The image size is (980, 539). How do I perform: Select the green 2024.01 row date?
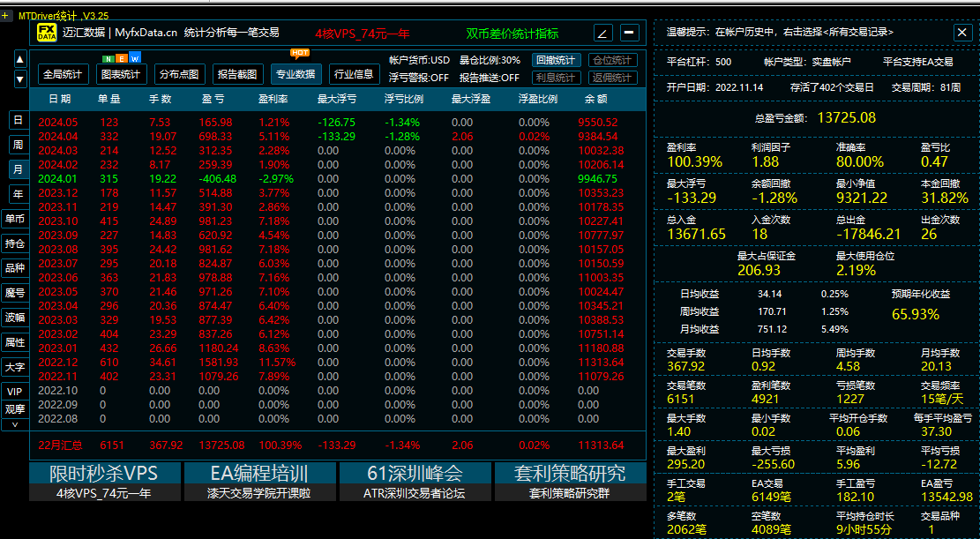(58, 179)
